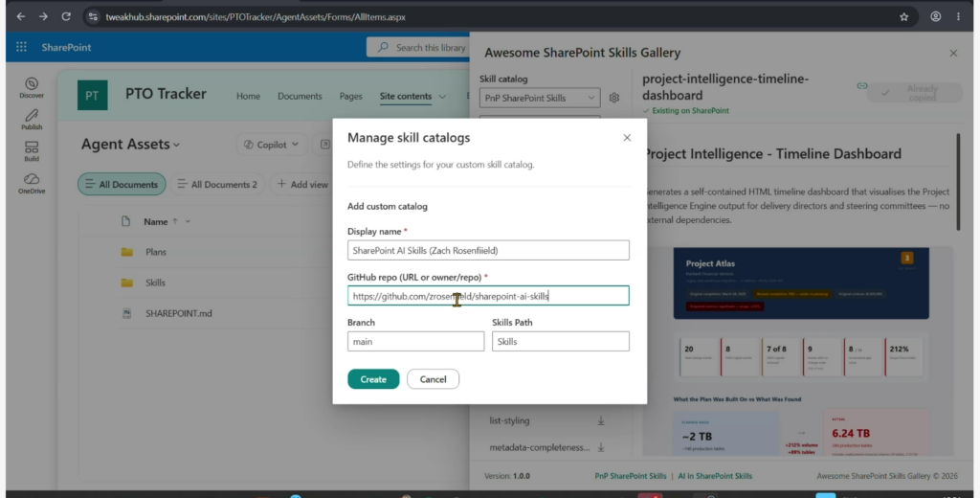Click in the Branch field
Viewport: 980px width, 498px height.
click(415, 342)
